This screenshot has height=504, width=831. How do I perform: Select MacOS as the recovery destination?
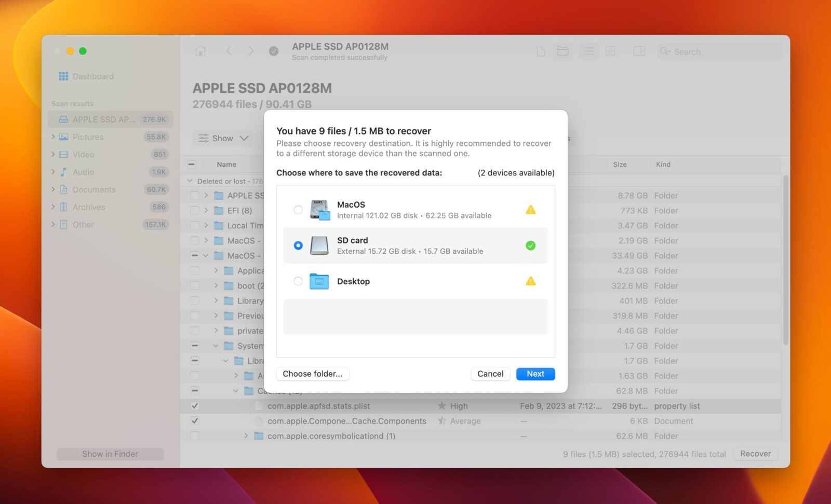click(x=298, y=210)
